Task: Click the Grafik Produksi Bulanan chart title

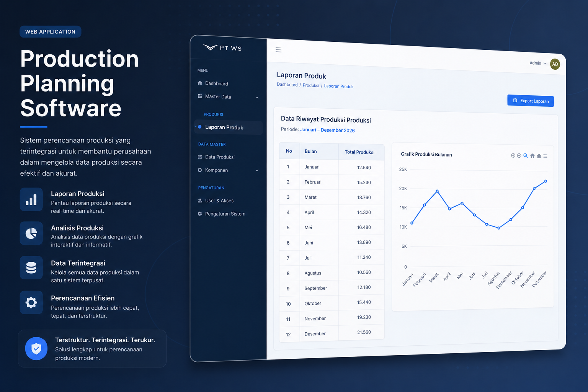Action: [x=426, y=154]
